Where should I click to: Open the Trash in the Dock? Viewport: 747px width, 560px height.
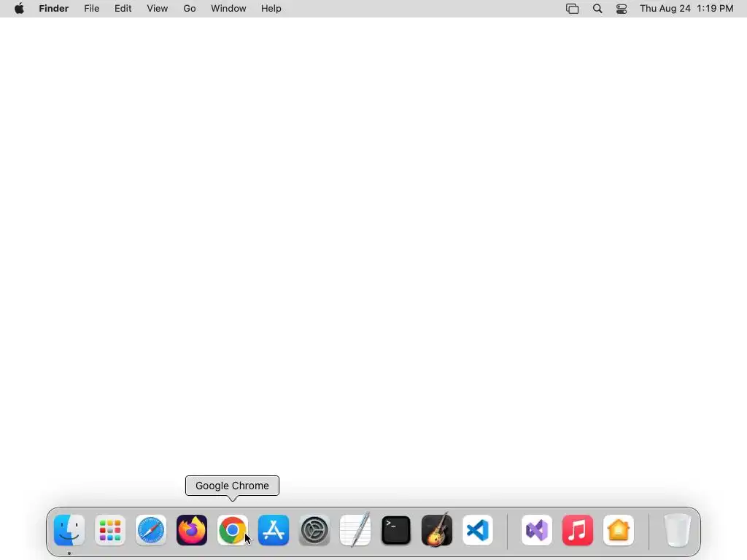tap(678, 530)
